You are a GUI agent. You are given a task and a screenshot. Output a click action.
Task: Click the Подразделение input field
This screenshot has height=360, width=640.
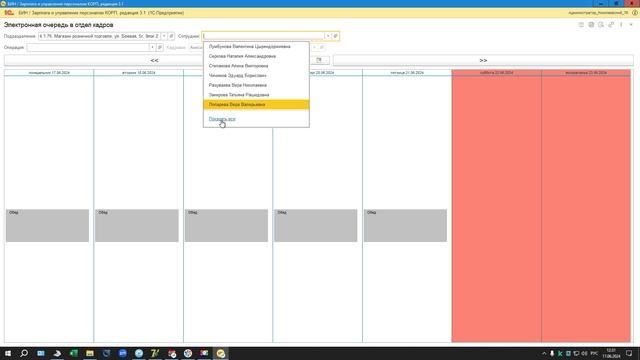pos(99,36)
